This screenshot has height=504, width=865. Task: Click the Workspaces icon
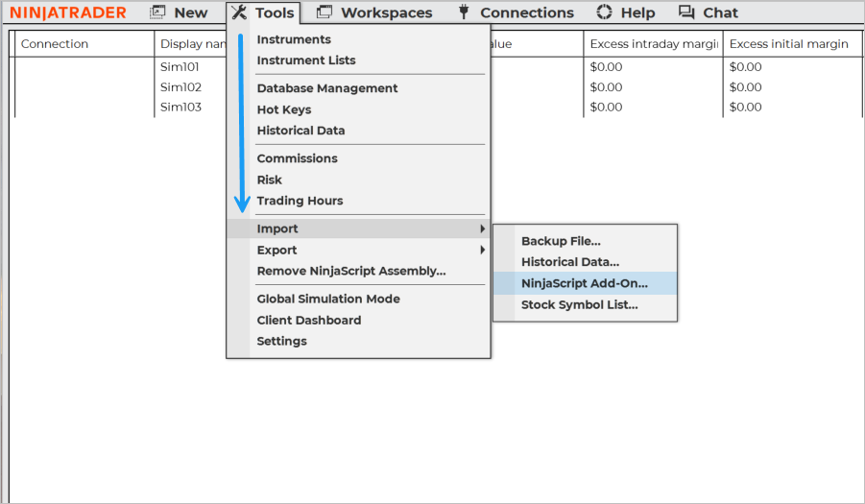(324, 12)
